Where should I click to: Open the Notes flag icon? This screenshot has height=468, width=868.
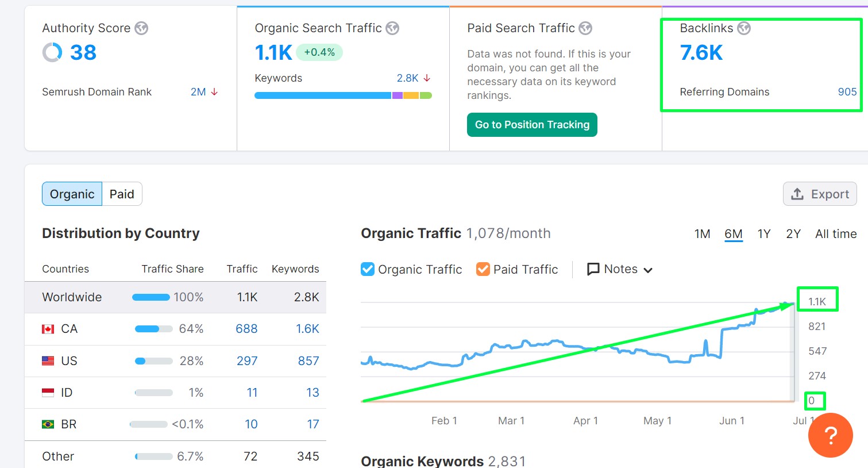tap(593, 268)
